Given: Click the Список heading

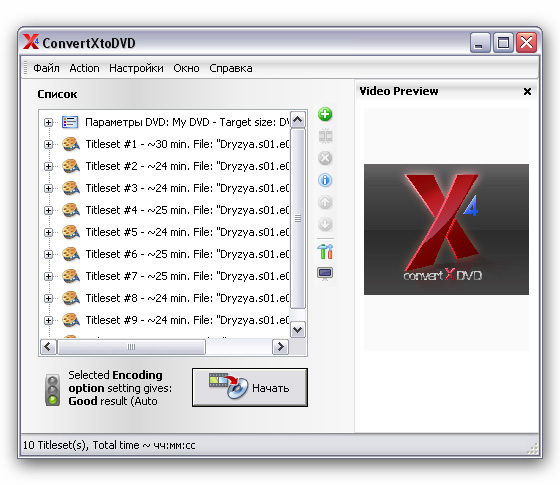Looking at the screenshot, I should (57, 94).
